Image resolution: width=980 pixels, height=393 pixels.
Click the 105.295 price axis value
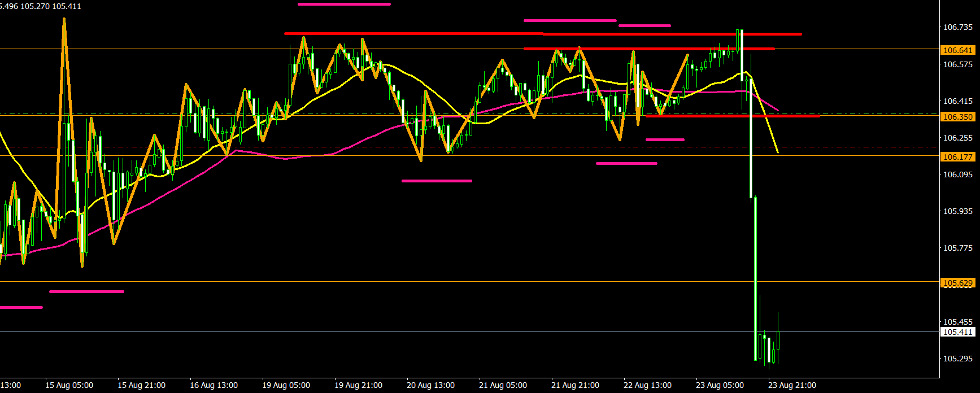[x=958, y=359]
